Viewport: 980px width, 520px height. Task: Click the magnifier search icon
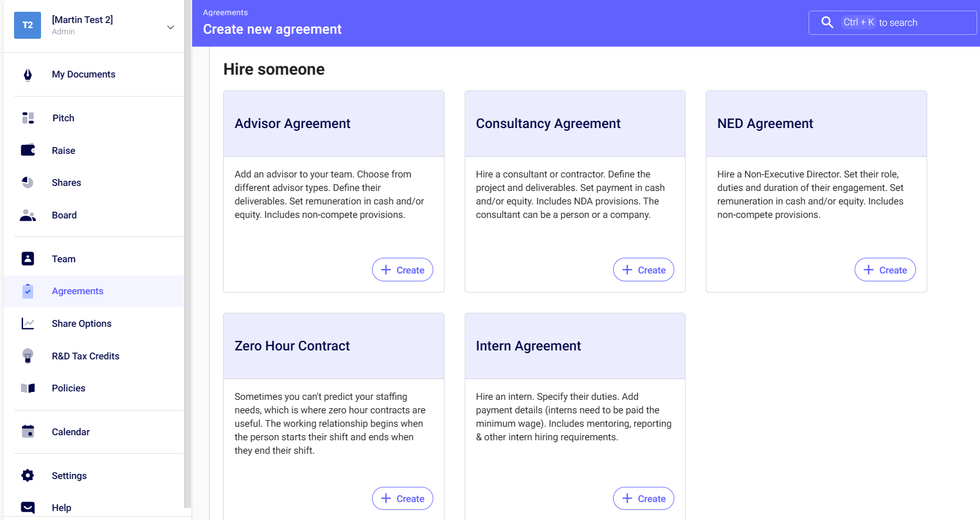click(x=827, y=22)
